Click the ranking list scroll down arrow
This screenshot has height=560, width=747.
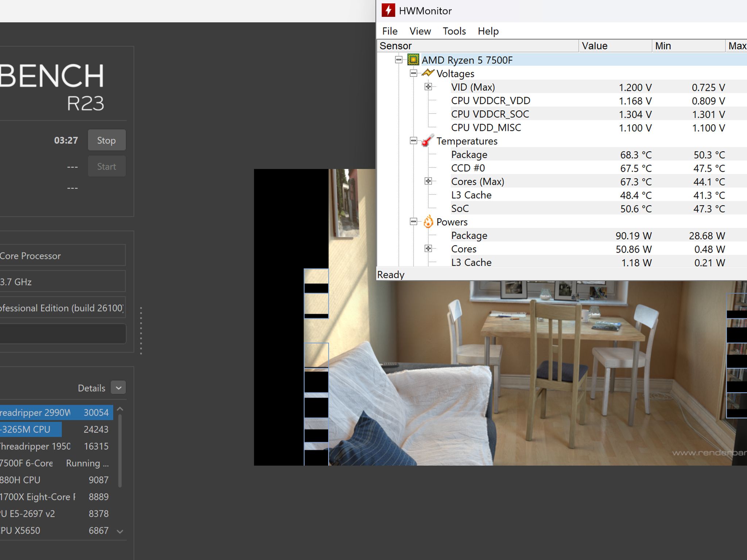[120, 532]
